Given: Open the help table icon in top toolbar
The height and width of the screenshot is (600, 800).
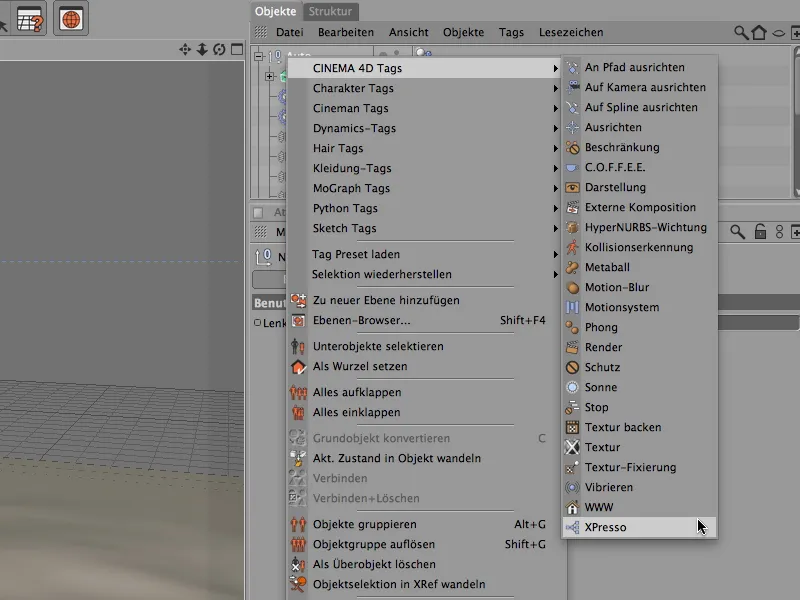Looking at the screenshot, I should coord(30,19).
